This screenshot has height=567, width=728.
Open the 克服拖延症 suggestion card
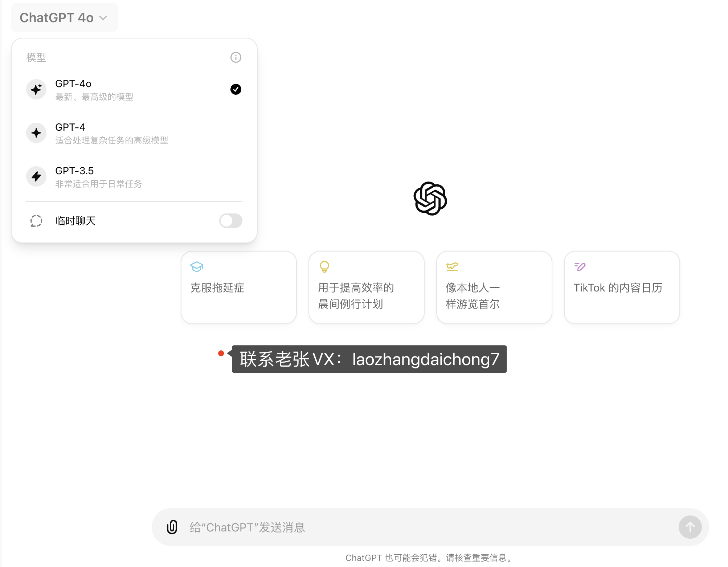pos(239,287)
